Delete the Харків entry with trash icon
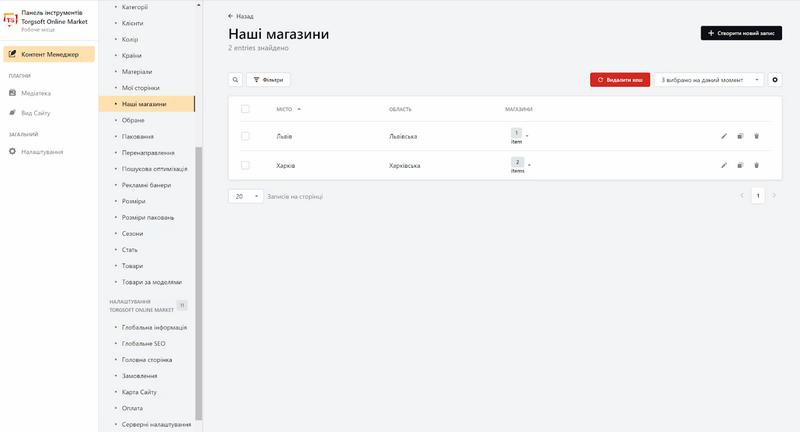Image resolution: width=800 pixels, height=432 pixels. (756, 165)
